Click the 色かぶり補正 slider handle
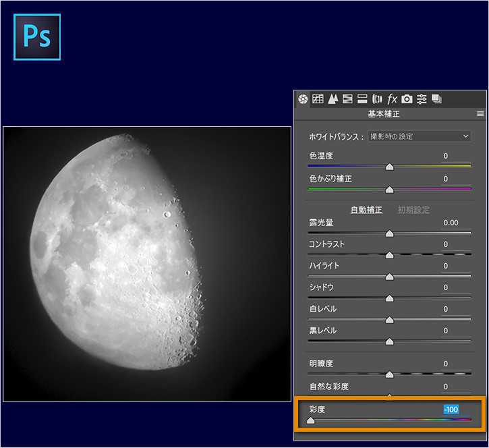 [x=390, y=190]
